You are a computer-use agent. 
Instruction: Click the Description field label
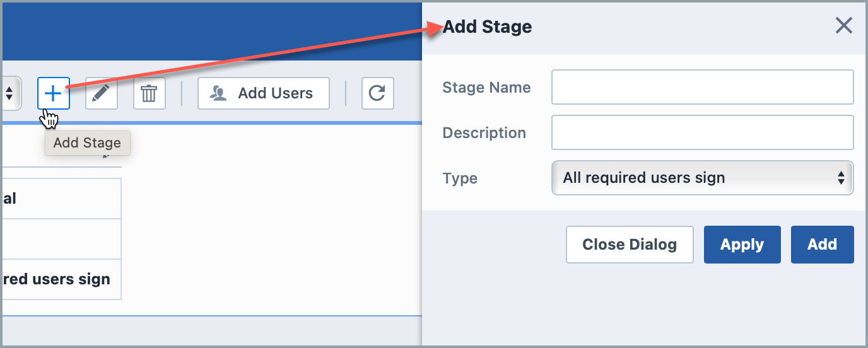[484, 133]
